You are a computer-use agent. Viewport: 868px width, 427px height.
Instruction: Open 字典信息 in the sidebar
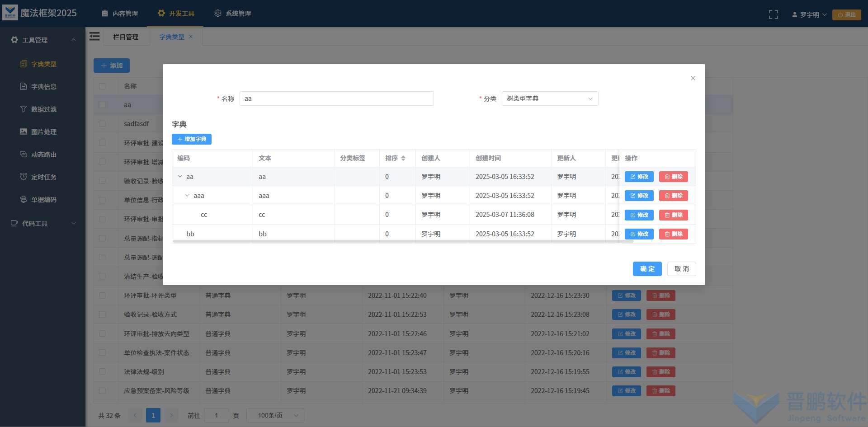click(x=42, y=87)
